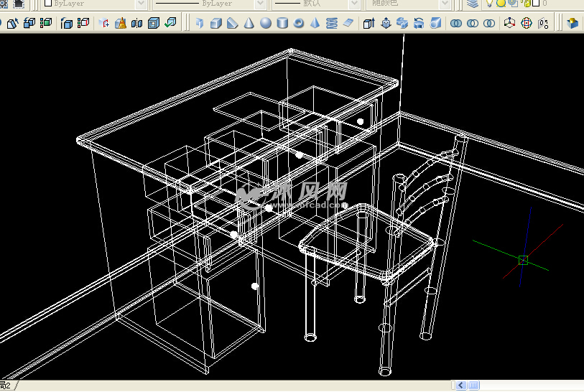This screenshot has width=584, height=392.
Task: Select the Box solid tool
Action: tap(216, 24)
